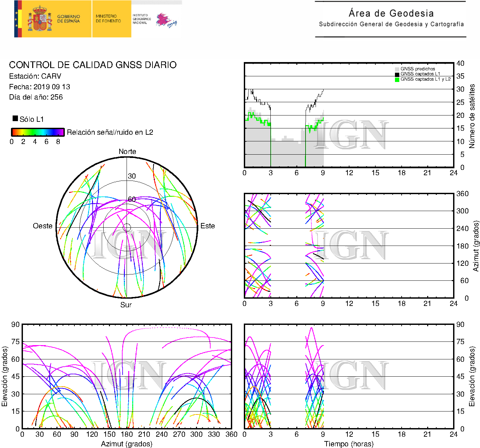Click the 'Azimut (grados)' vertical axis label
This screenshot has width=480, height=448.
(476, 246)
